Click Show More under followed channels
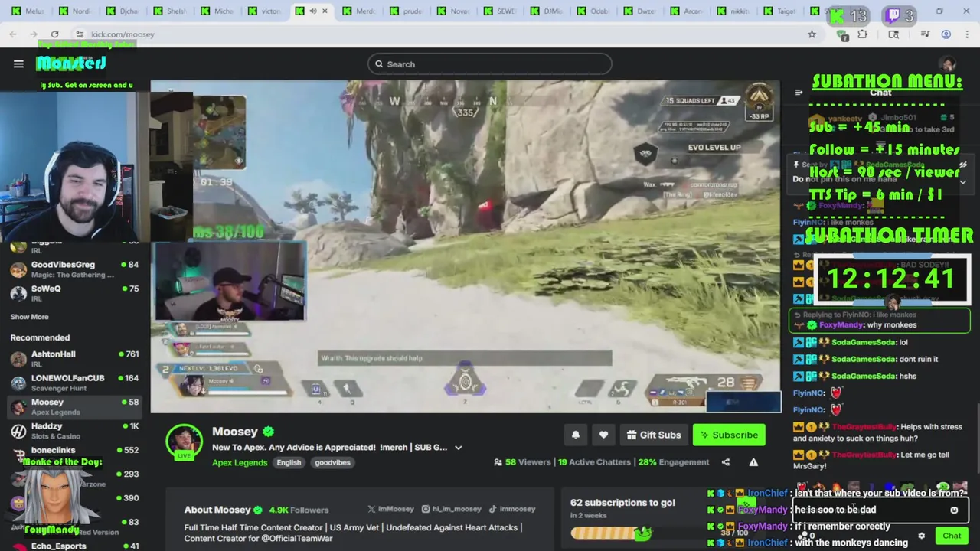The width and height of the screenshot is (980, 551). coord(29,317)
